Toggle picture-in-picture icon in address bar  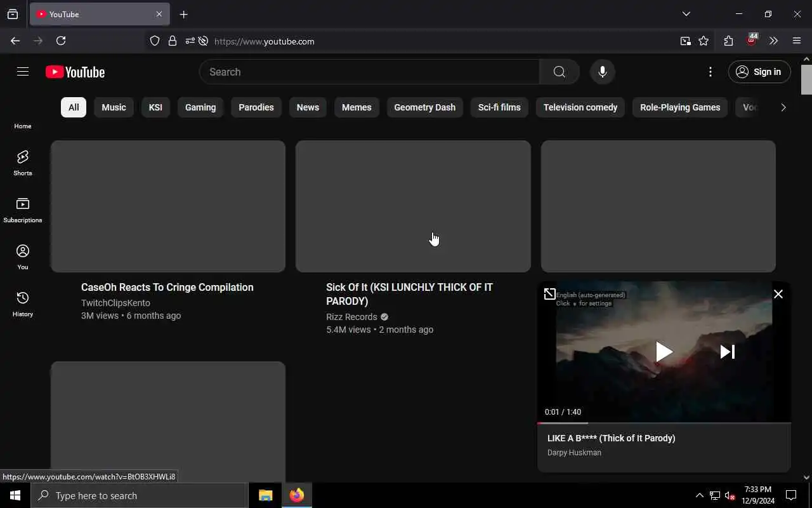(x=686, y=41)
